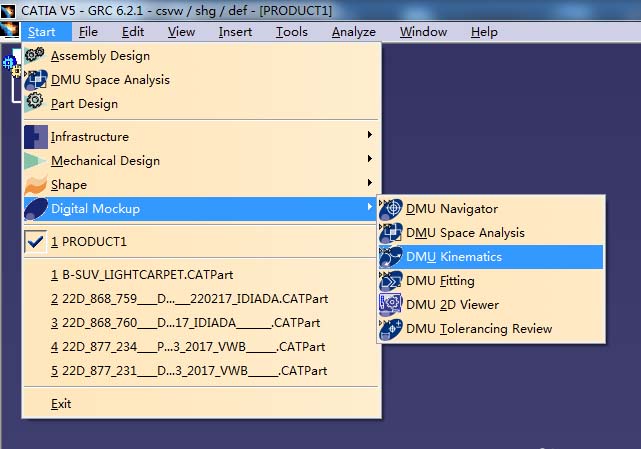This screenshot has width=641, height=449.
Task: Choose DMU Tolerancing Review entry
Action: (x=491, y=329)
